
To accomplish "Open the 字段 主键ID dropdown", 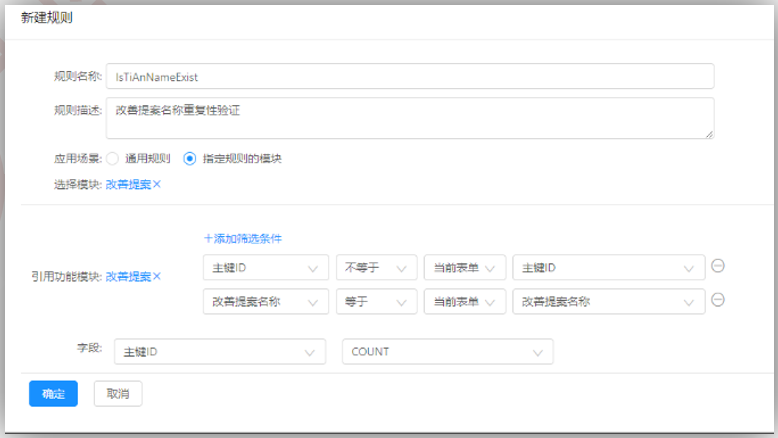I will tap(220, 352).
